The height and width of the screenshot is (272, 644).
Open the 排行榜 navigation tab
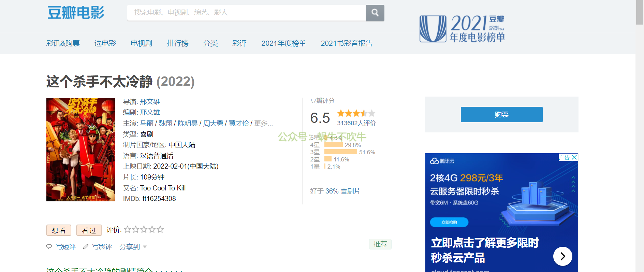click(x=177, y=43)
